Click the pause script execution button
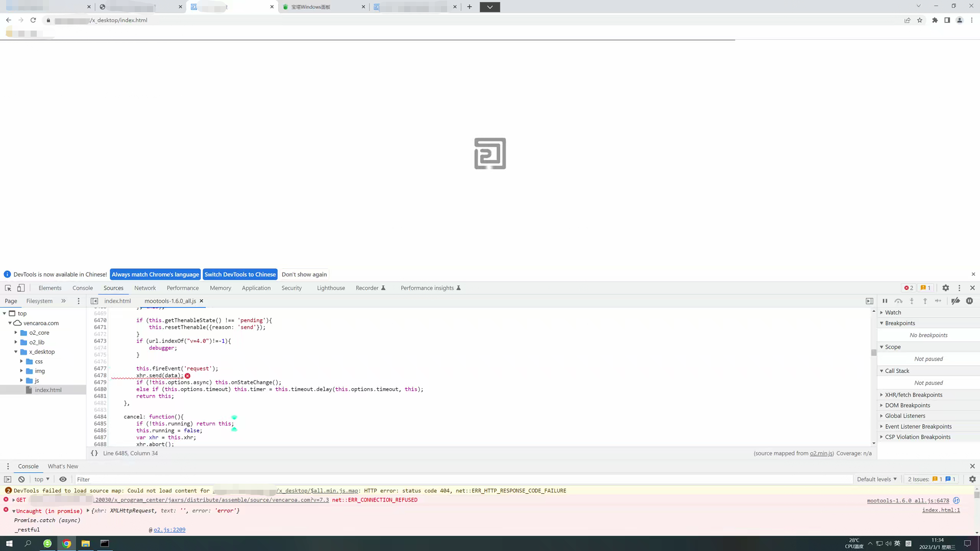This screenshot has width=980, height=551. [885, 301]
